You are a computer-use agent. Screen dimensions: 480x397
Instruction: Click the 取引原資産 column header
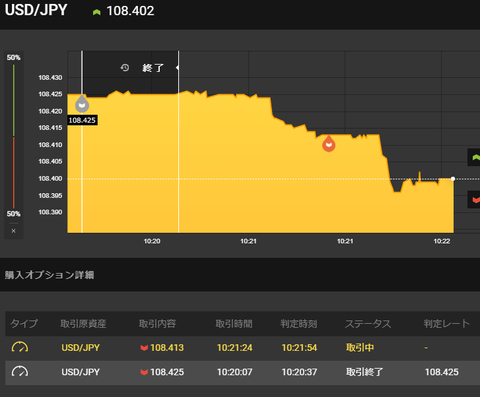(x=83, y=323)
